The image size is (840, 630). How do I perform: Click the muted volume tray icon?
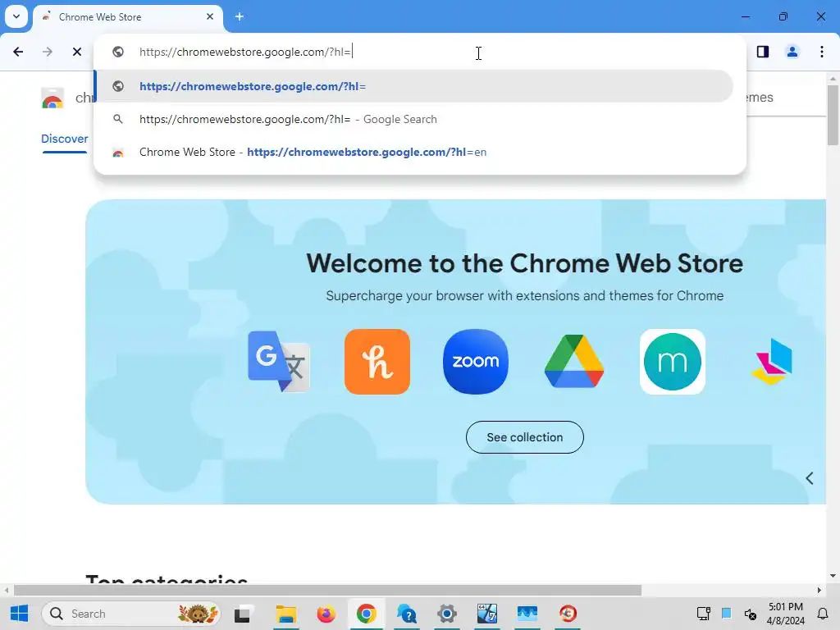(x=751, y=614)
